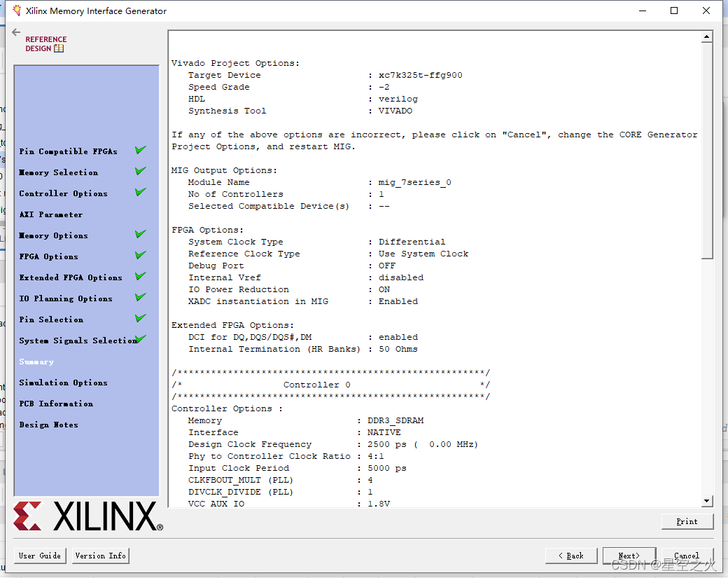Open the User Guide
The width and height of the screenshot is (728, 578).
(40, 556)
